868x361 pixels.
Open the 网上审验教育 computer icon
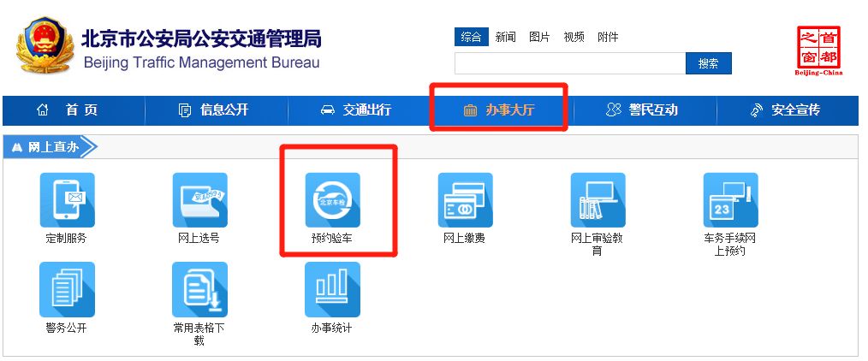coord(597,200)
